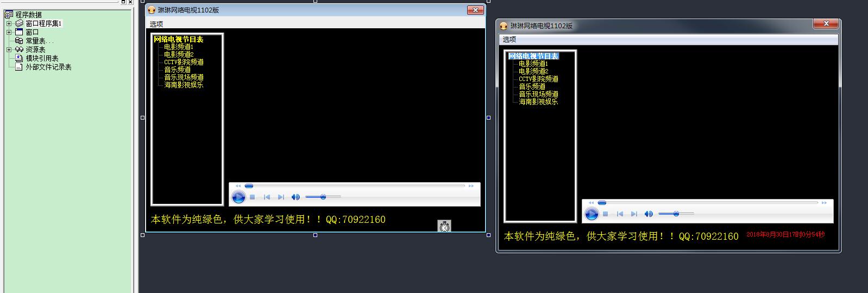This screenshot has height=293, width=868.
Task: Open 模块引用表 in the program tree
Action: click(x=42, y=58)
